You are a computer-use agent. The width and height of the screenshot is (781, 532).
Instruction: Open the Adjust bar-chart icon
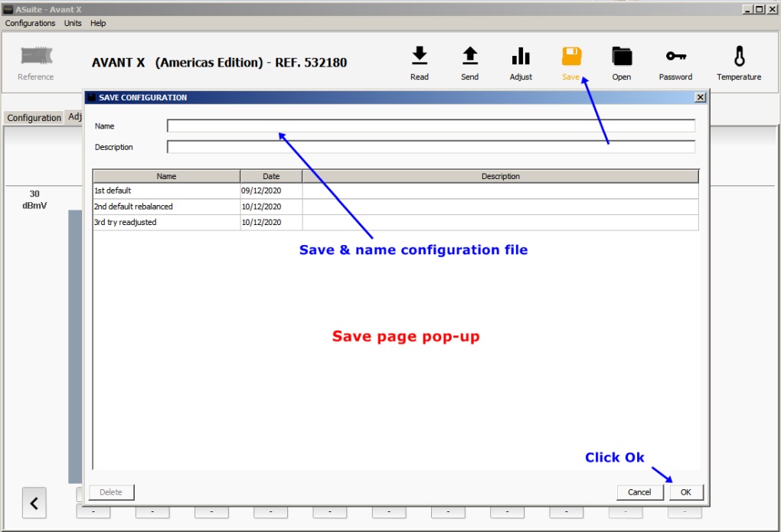click(521, 57)
